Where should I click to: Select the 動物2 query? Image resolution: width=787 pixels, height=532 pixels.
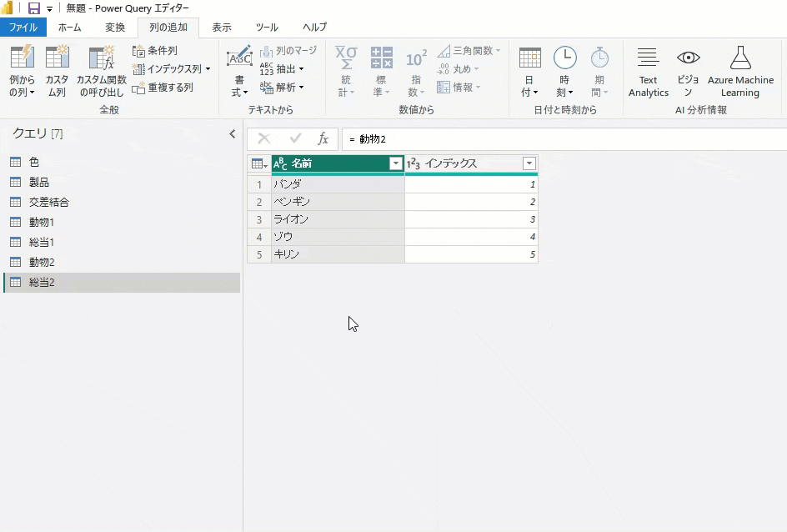pyautogui.click(x=122, y=262)
